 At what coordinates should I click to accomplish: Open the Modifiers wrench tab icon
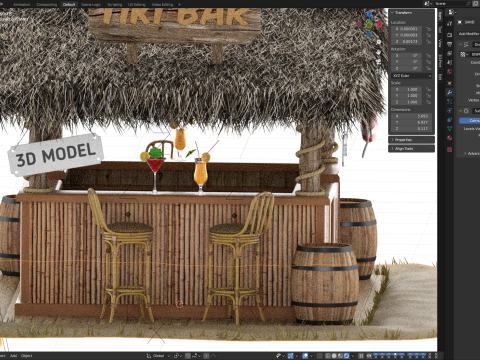point(449,92)
